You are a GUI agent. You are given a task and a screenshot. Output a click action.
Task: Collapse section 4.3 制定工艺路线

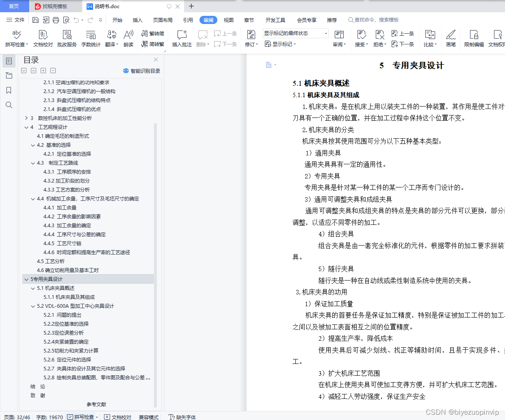(33, 163)
